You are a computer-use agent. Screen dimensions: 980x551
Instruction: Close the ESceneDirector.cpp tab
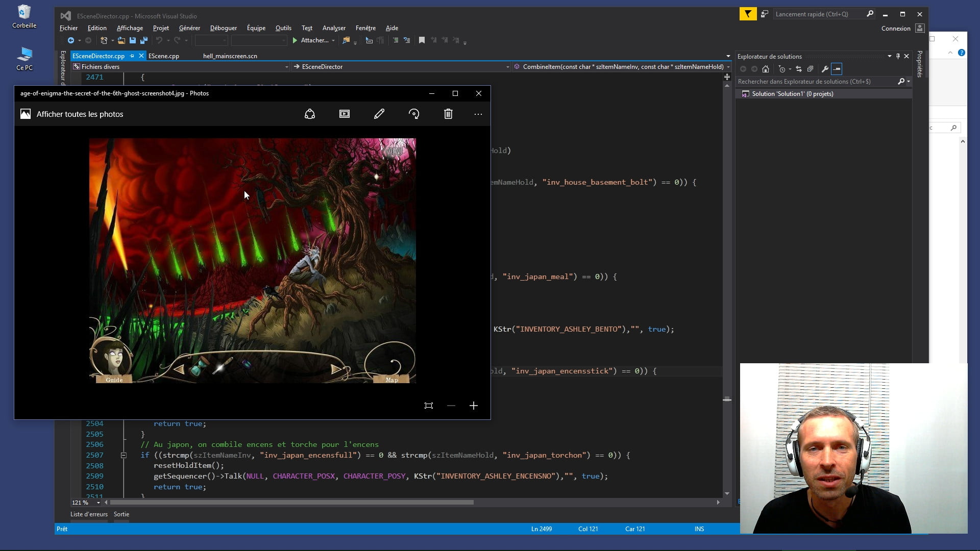141,56
